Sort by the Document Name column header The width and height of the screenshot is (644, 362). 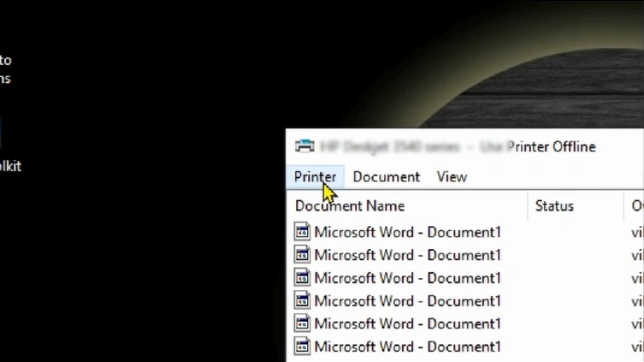(x=350, y=205)
